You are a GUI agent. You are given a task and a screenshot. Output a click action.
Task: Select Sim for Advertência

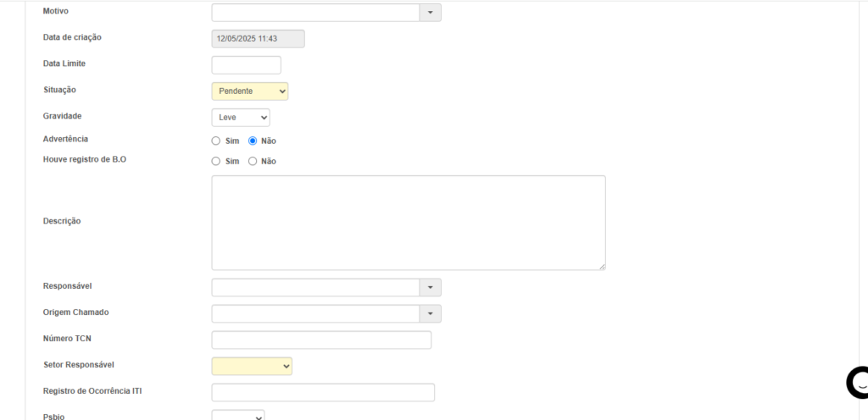point(216,141)
